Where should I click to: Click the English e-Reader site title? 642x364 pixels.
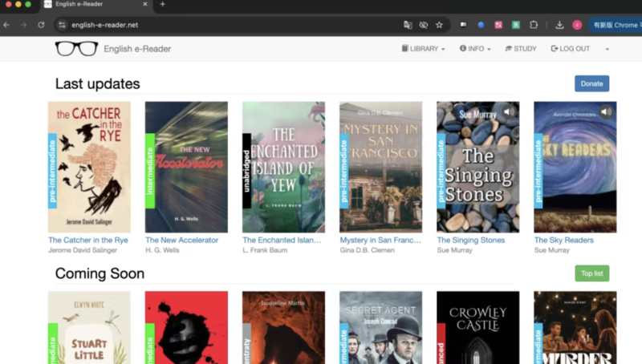(x=137, y=49)
